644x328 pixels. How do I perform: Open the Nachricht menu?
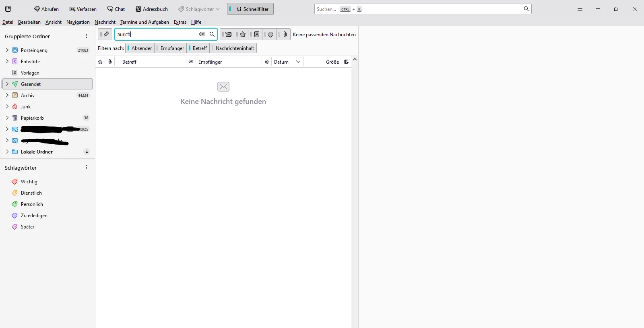105,22
